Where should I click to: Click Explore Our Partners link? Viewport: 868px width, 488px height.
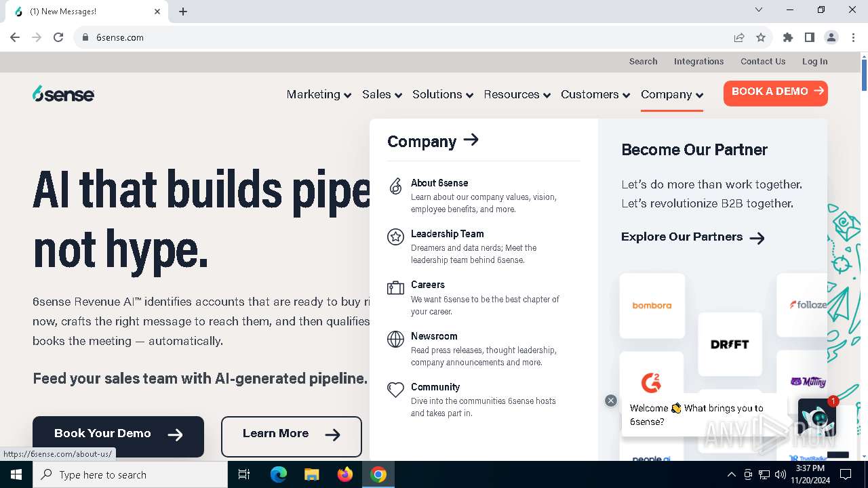[693, 237]
